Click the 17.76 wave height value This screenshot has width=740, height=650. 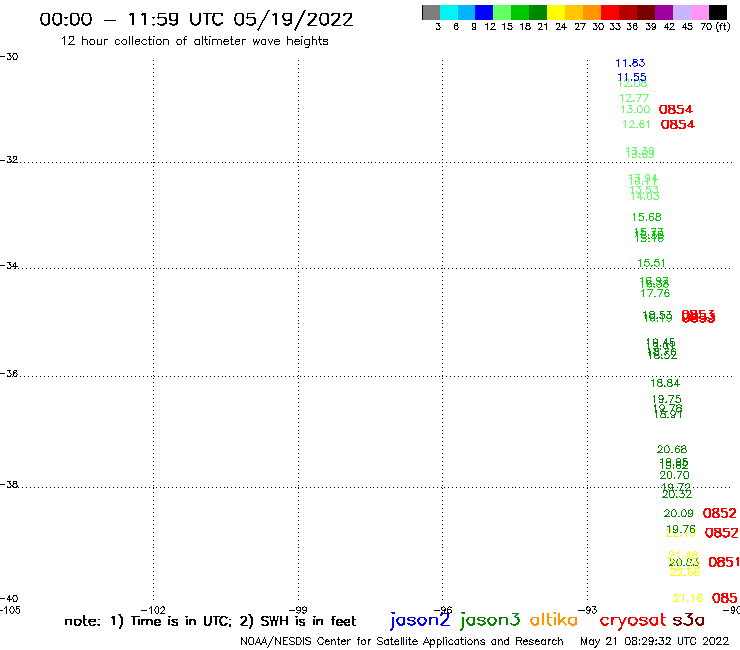655,294
